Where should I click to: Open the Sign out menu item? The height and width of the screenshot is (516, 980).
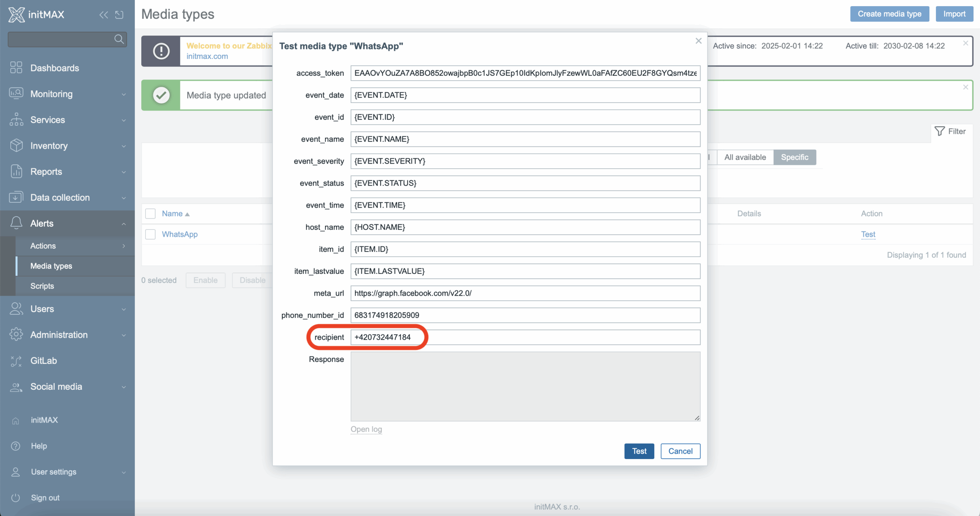(x=67, y=498)
